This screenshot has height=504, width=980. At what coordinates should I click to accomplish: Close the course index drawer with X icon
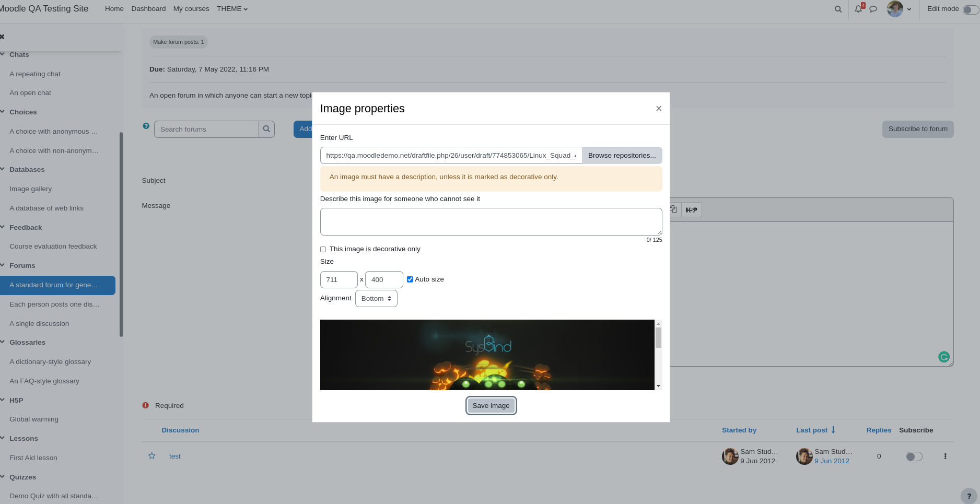tap(2, 37)
